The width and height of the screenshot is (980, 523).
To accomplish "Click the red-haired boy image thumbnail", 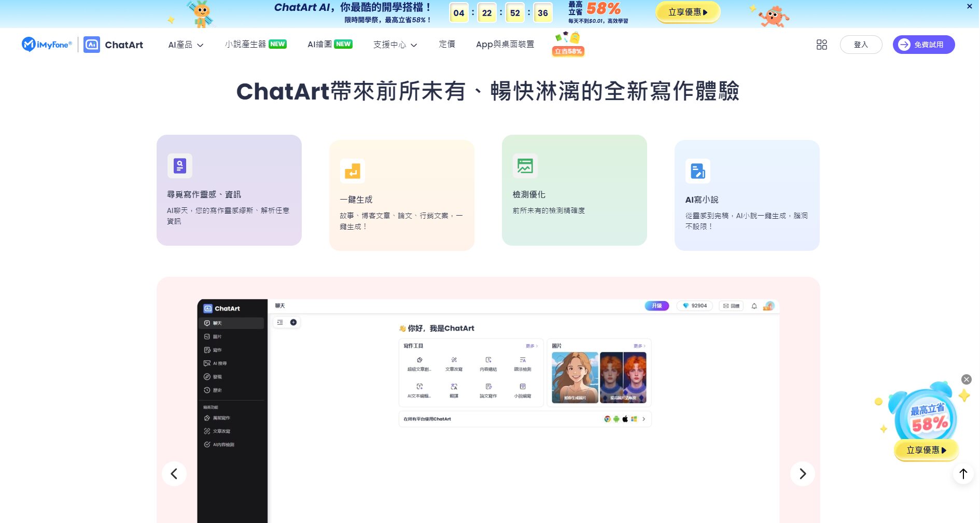I will (623, 377).
